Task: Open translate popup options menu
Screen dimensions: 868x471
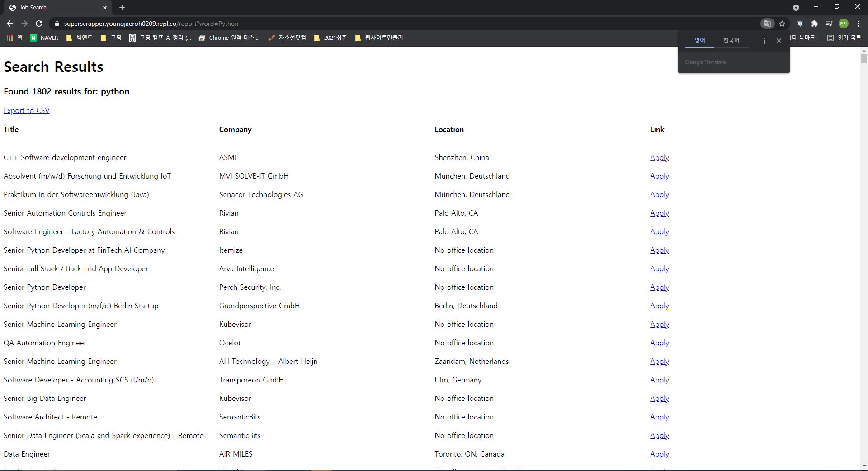Action: coord(764,41)
